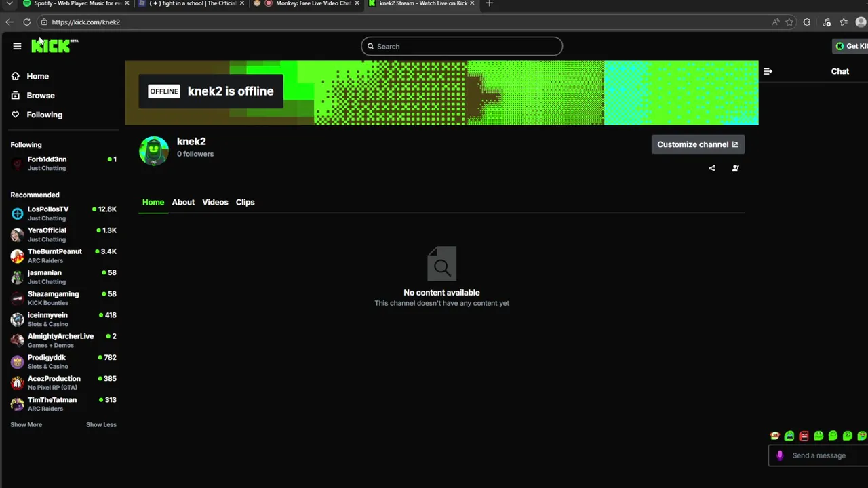Open followed channel Forb1dd3nn

coord(64,163)
